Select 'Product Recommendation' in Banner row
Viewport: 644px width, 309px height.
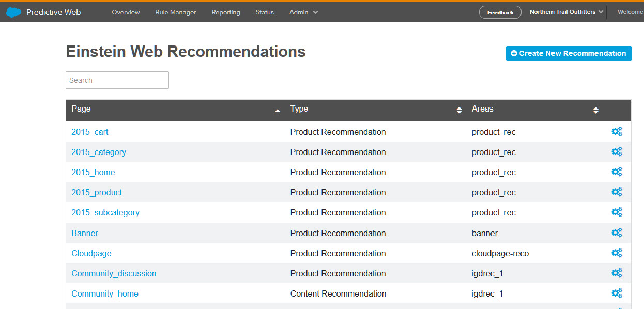pyautogui.click(x=338, y=233)
